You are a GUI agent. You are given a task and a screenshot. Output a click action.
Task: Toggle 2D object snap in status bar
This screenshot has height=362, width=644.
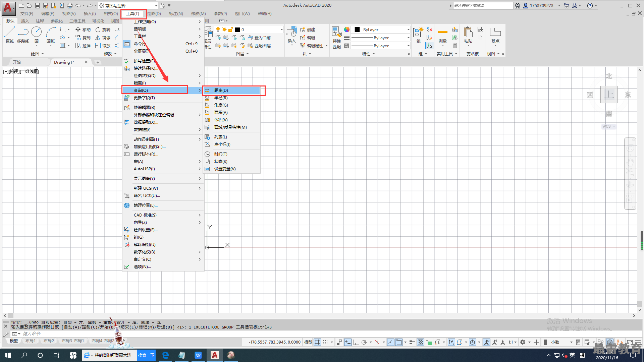point(399,342)
